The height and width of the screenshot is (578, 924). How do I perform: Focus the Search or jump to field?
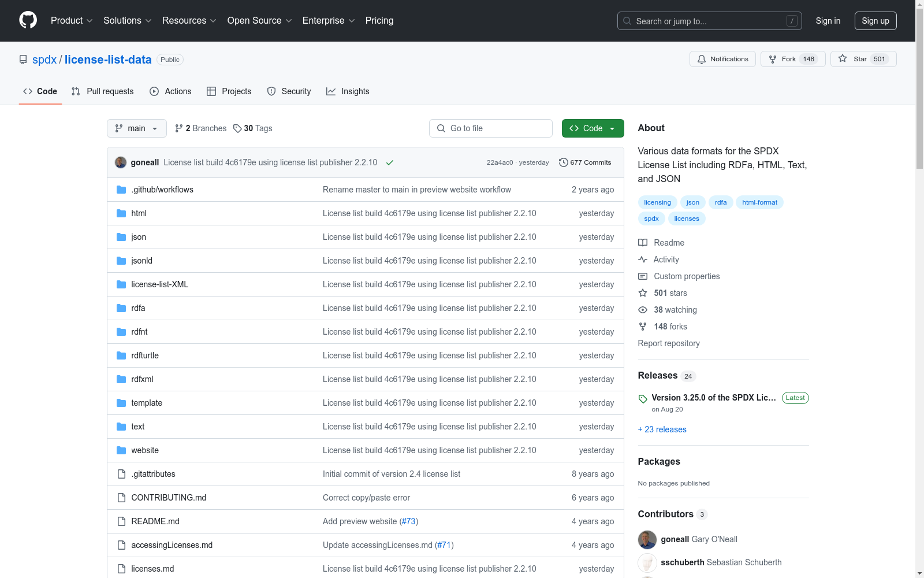pos(710,21)
